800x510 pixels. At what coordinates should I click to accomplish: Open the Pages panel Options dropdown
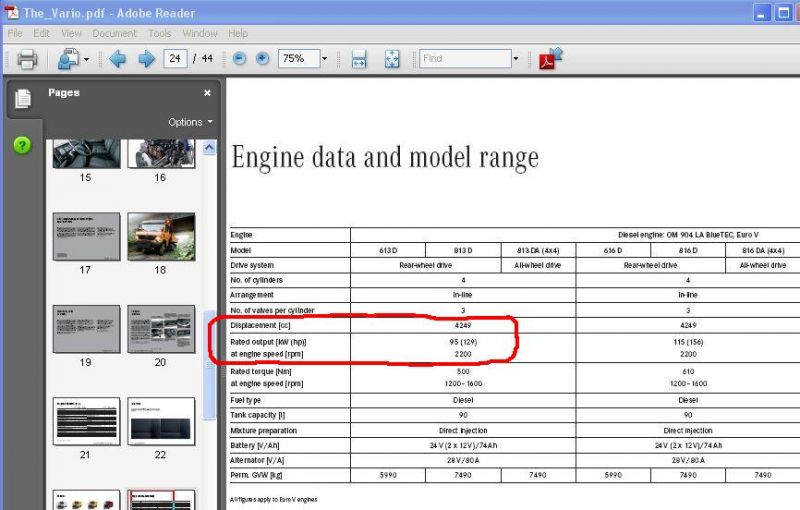tap(190, 122)
